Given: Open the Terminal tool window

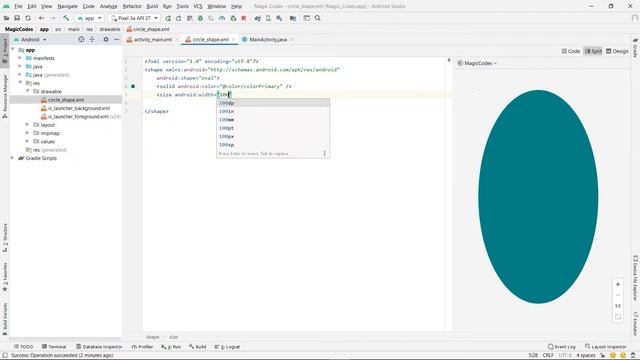Looking at the screenshot, I should [x=54, y=347].
